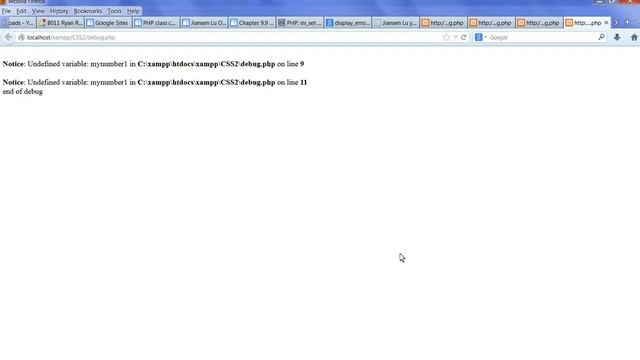
Task: Open a new tab with plus button
Action: pos(627,22)
